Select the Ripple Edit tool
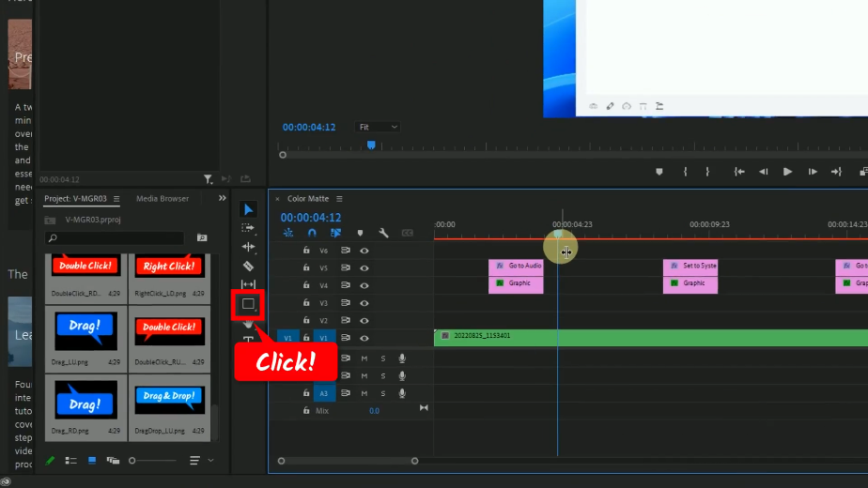This screenshot has height=488, width=868. (248, 247)
